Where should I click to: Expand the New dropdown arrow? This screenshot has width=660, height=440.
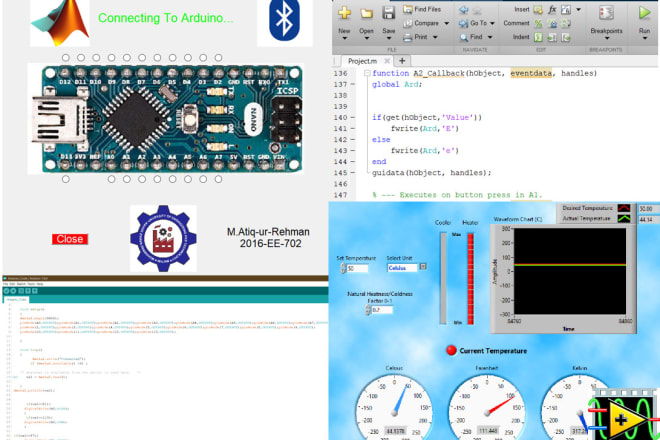pyautogui.click(x=344, y=39)
